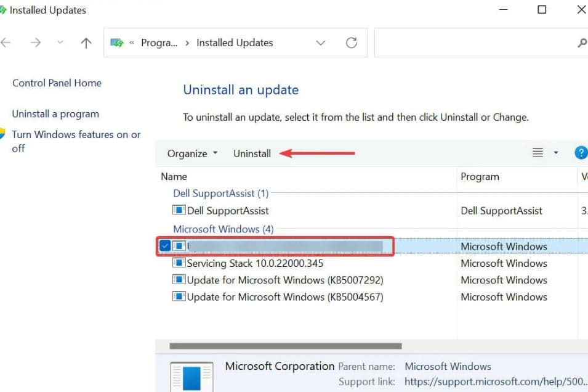Open help with the question mark icon
This screenshot has height=392, width=588.
pyautogui.click(x=581, y=153)
